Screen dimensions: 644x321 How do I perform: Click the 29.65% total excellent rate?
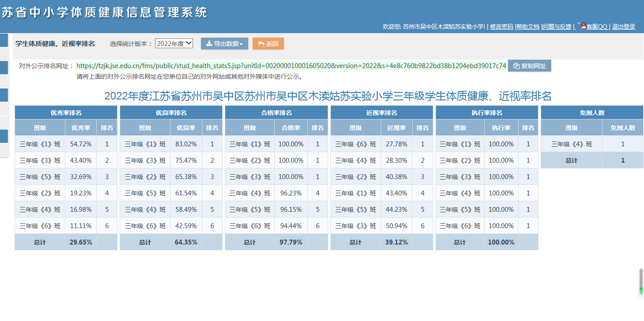[81, 242]
